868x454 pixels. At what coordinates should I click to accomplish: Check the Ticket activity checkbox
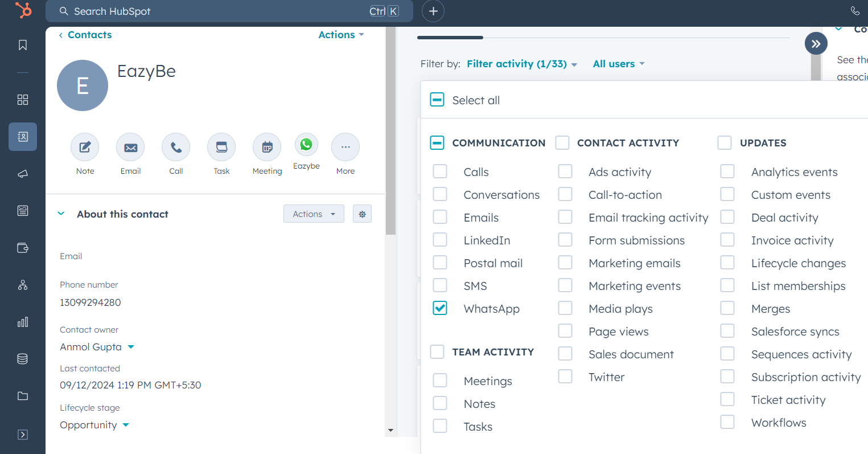pyautogui.click(x=727, y=399)
